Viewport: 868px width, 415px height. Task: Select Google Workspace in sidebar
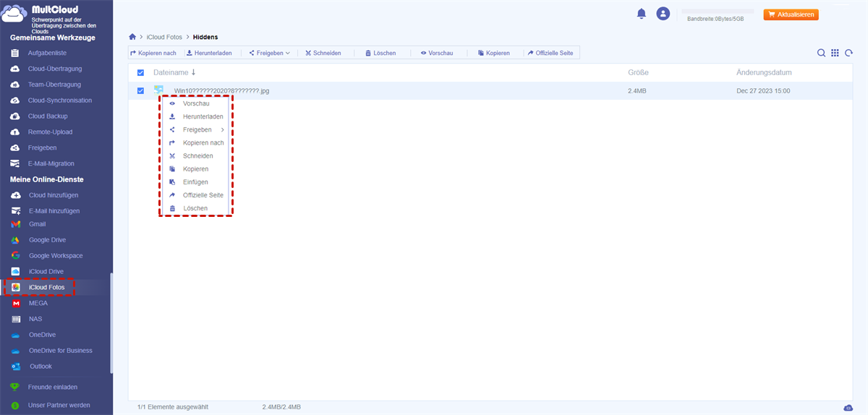click(x=56, y=256)
